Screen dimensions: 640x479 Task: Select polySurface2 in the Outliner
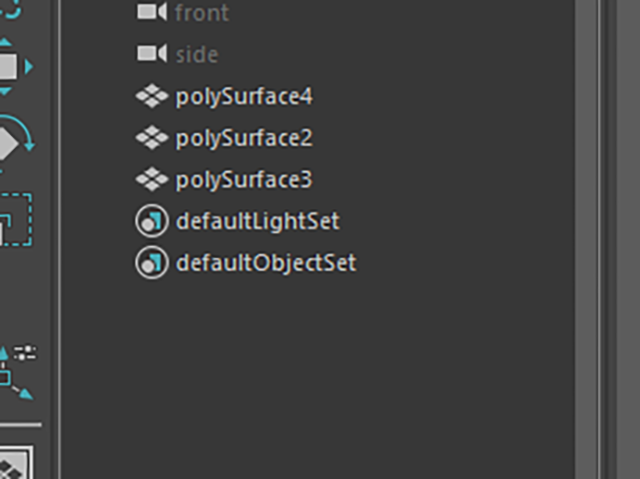tap(244, 137)
